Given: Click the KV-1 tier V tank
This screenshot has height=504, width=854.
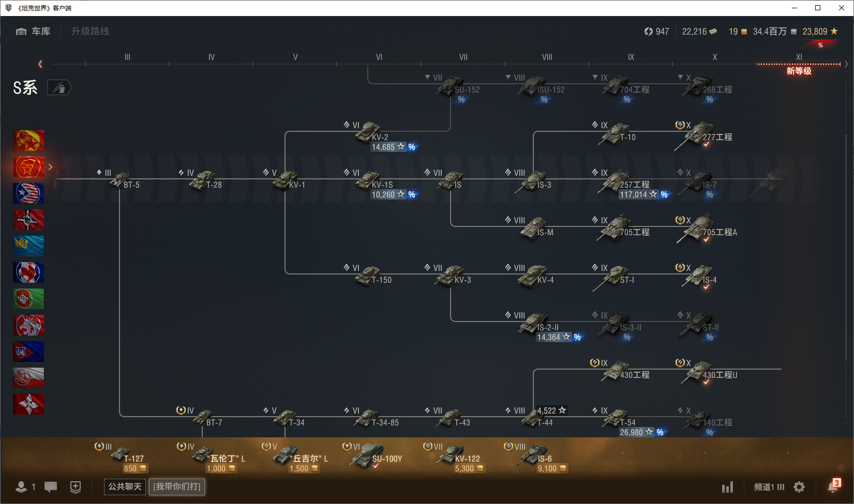Looking at the screenshot, I should click(x=286, y=180).
